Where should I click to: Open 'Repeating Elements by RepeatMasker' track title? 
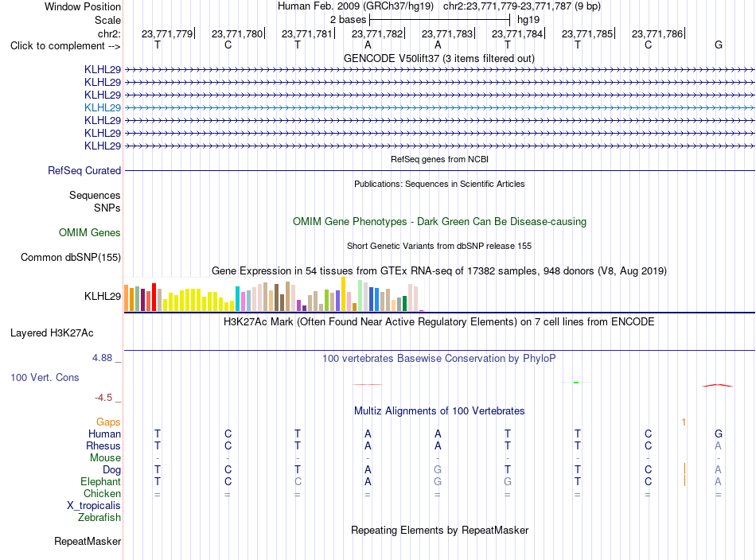(x=439, y=530)
